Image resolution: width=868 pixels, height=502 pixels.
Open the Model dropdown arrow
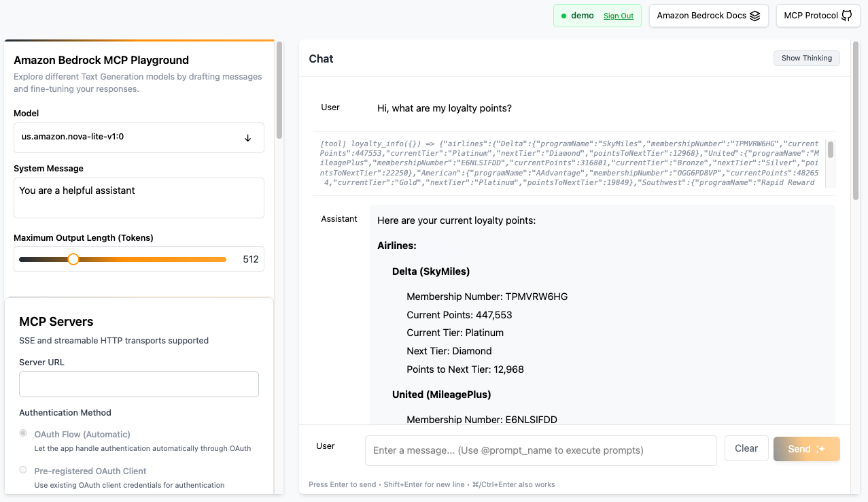point(248,137)
